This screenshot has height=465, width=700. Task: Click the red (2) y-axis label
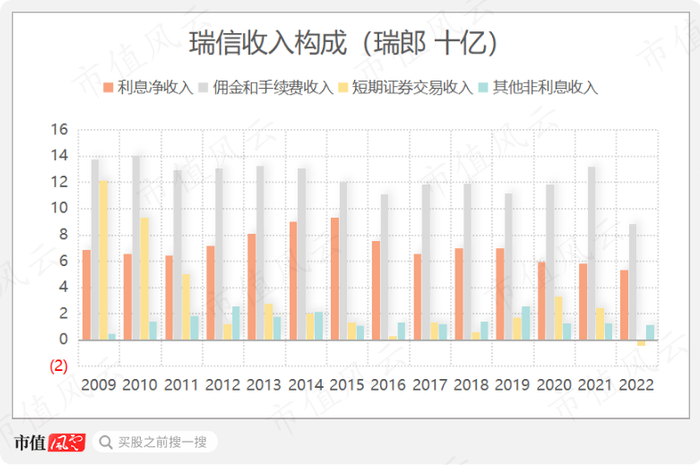coord(58,366)
